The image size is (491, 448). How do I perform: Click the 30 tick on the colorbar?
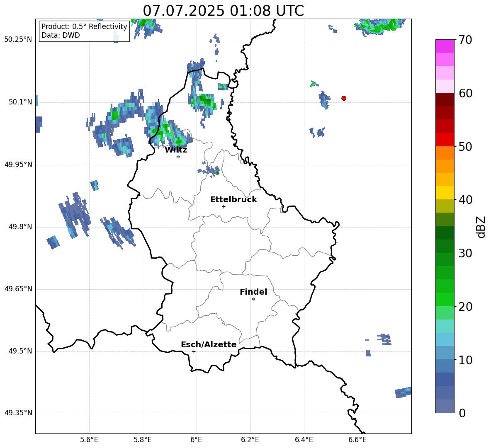pyautogui.click(x=465, y=253)
